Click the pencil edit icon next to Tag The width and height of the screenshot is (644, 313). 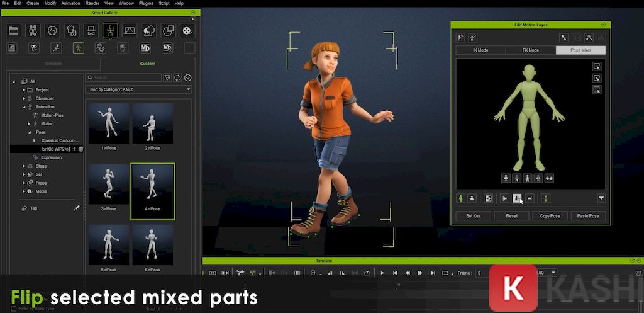[77, 208]
